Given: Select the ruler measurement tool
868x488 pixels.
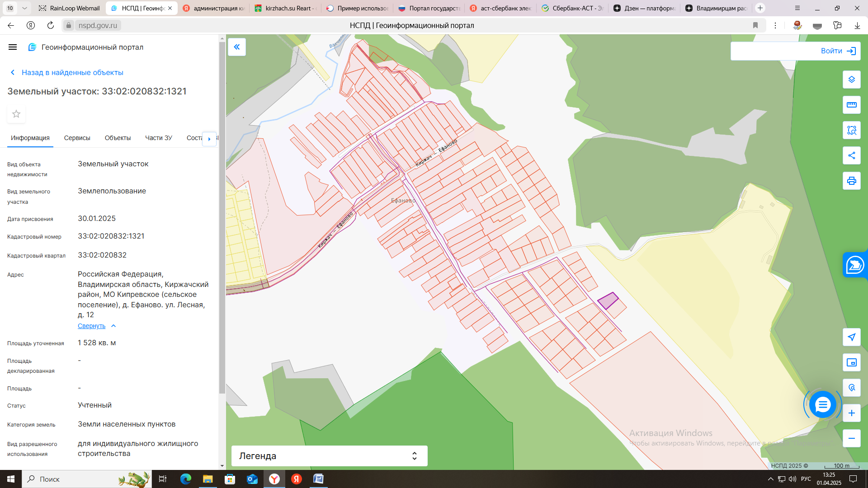Looking at the screenshot, I should tap(851, 105).
